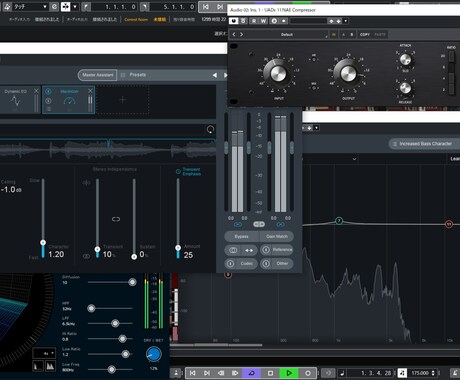Toggle the Maximizer module power icon
Viewport: 460px width, 380px height.
tap(48, 91)
